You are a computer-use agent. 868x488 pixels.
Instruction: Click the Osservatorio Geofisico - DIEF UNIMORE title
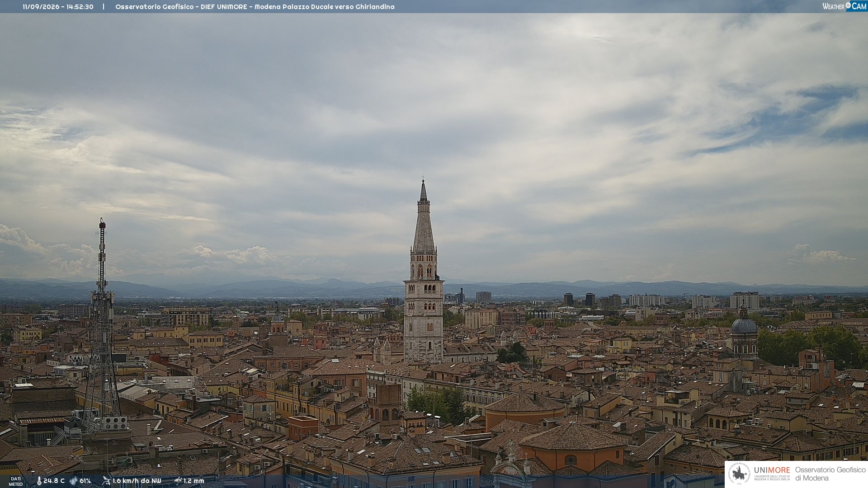click(181, 7)
